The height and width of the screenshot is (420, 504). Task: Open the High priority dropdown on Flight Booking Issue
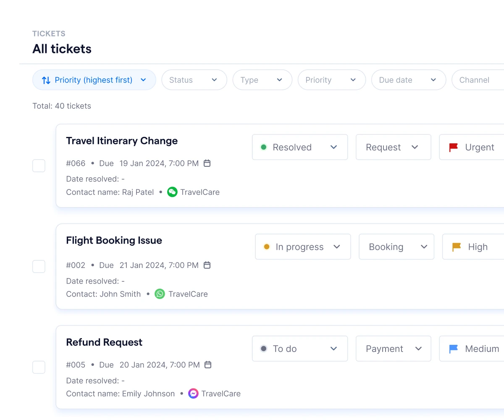click(473, 247)
